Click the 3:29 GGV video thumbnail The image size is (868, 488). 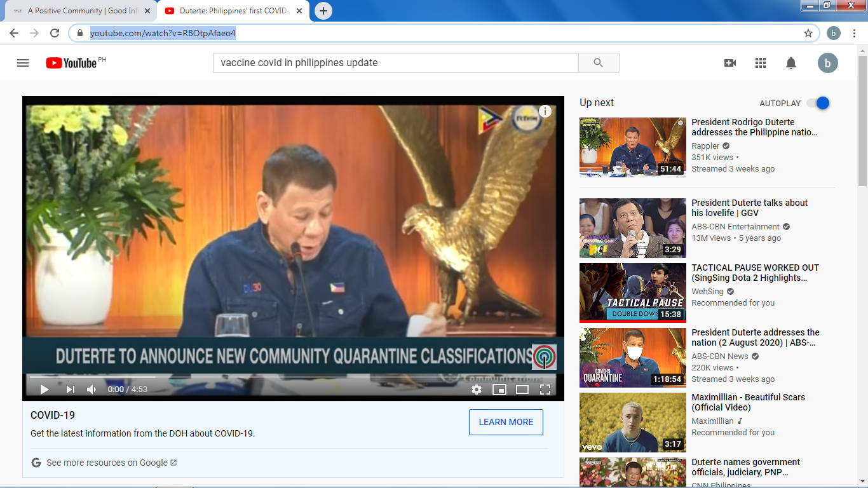(633, 228)
